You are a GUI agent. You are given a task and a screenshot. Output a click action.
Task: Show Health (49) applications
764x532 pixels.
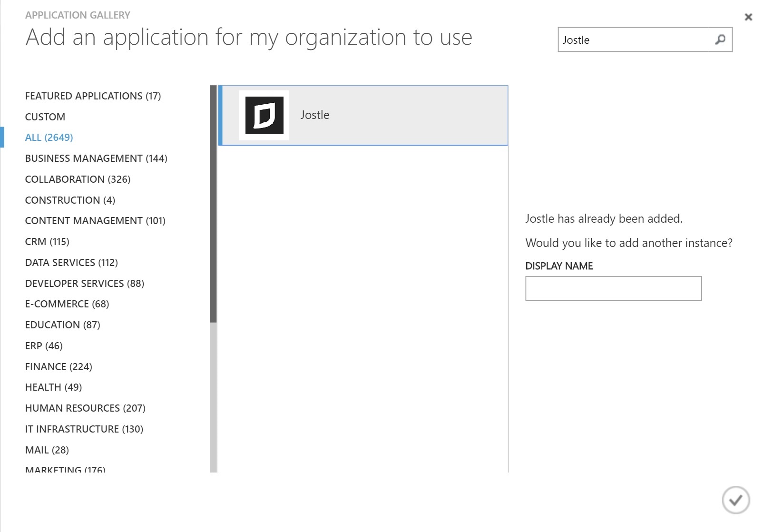(x=53, y=387)
